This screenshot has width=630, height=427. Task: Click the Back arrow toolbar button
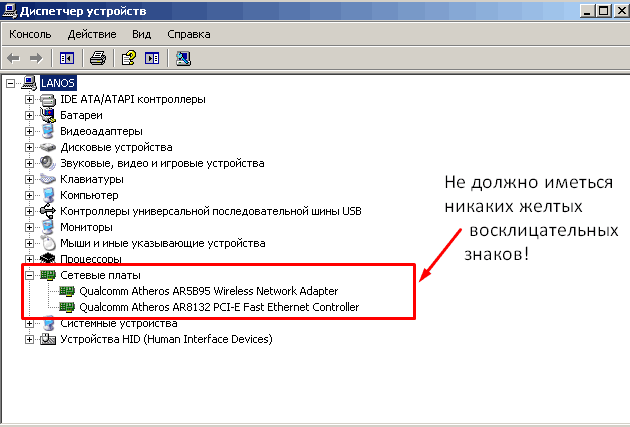coord(13,58)
